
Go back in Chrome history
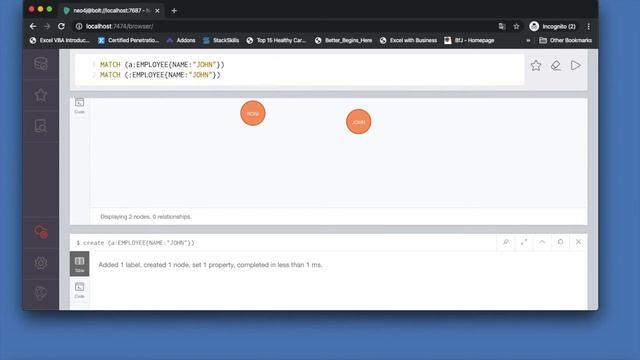(33, 26)
